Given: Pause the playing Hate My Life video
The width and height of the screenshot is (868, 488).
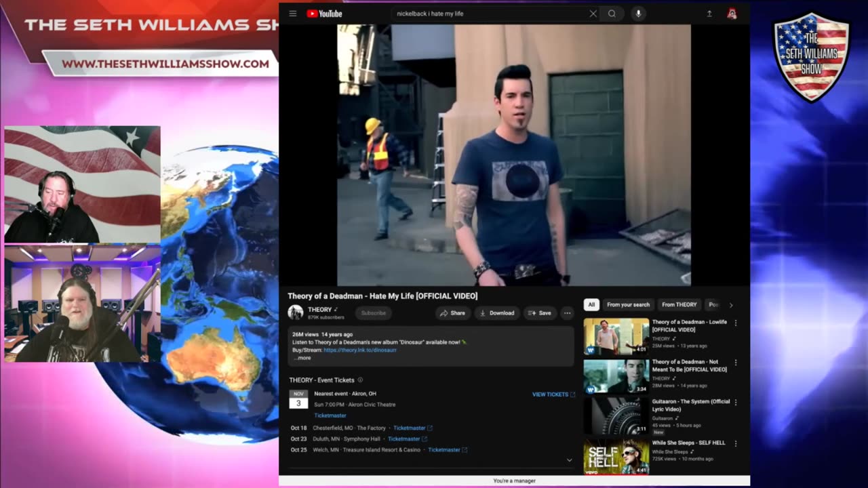Looking at the screenshot, I should (514, 155).
